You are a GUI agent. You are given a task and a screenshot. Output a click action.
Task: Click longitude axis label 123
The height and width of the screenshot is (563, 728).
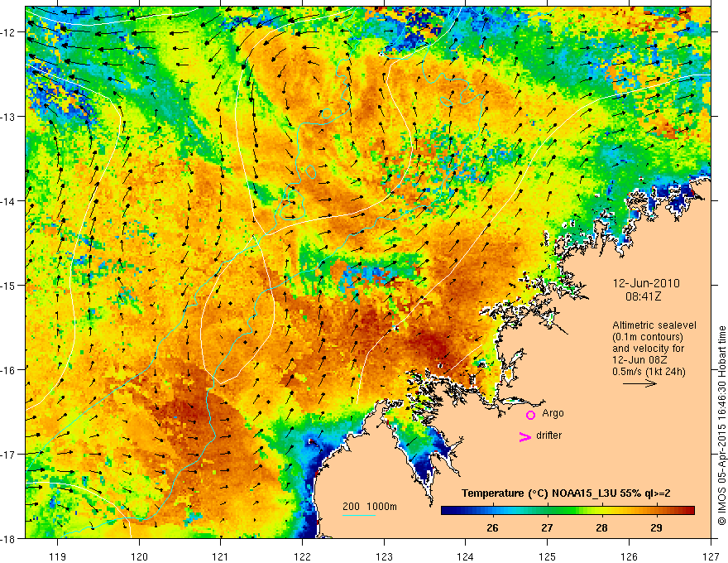tap(384, 556)
